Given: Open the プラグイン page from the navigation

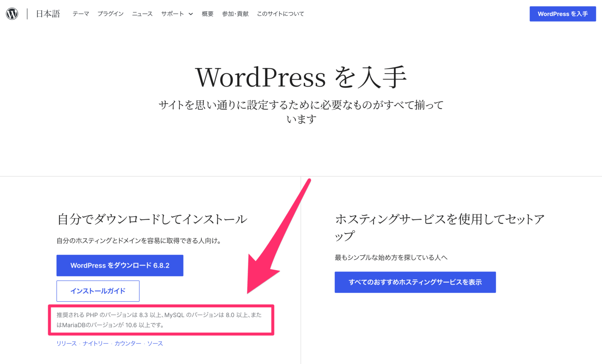Looking at the screenshot, I should 111,14.
